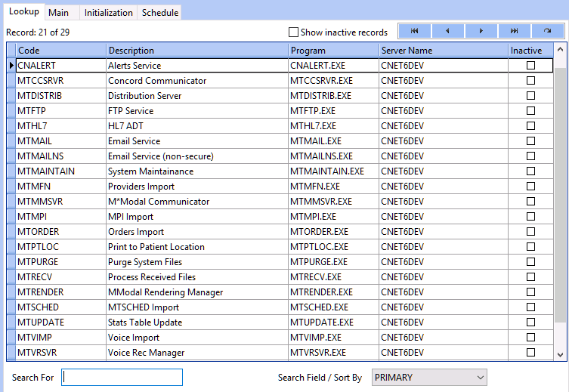
Task: Toggle Inactive checkbox for MTVRSVR row
Action: (530, 353)
